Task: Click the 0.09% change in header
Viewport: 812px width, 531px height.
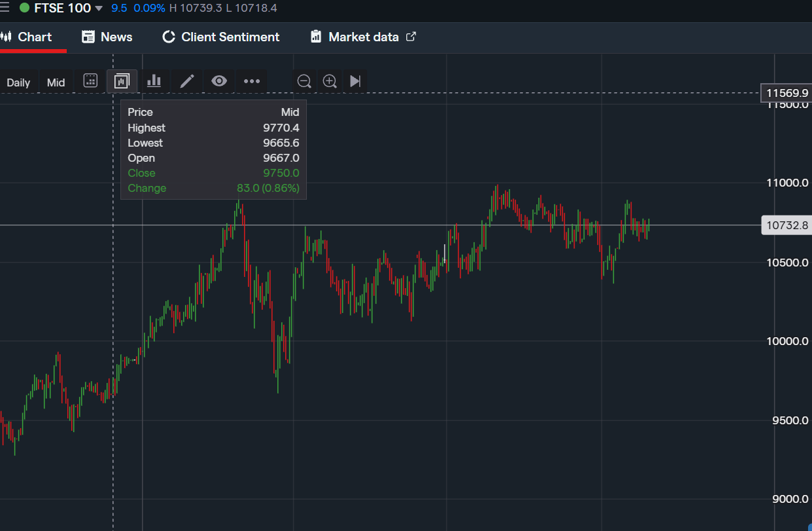Action: click(x=149, y=9)
